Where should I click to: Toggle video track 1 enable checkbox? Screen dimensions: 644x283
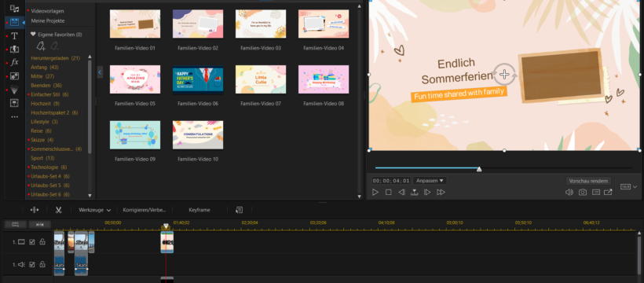click(x=32, y=242)
